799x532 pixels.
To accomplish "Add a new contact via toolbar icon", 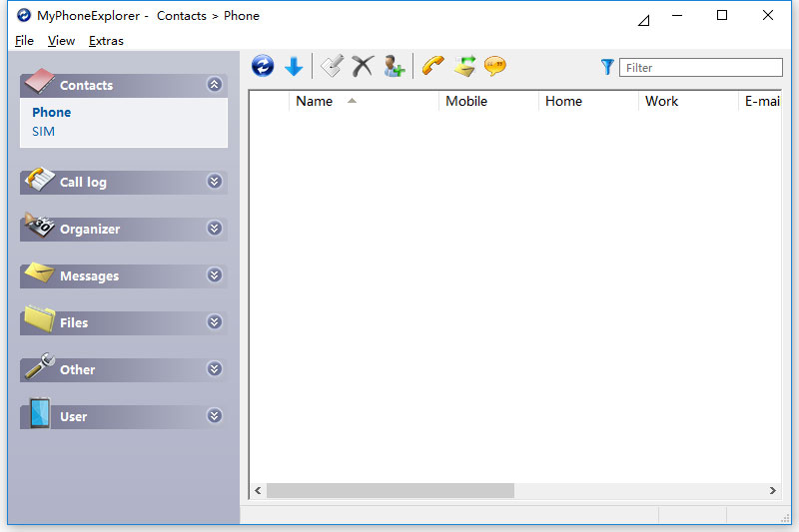I will [394, 67].
